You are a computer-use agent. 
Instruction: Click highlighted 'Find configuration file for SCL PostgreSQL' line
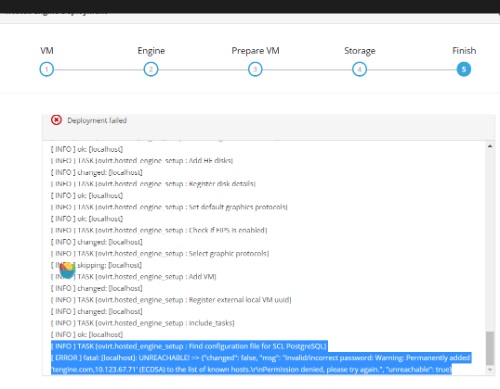click(189, 346)
